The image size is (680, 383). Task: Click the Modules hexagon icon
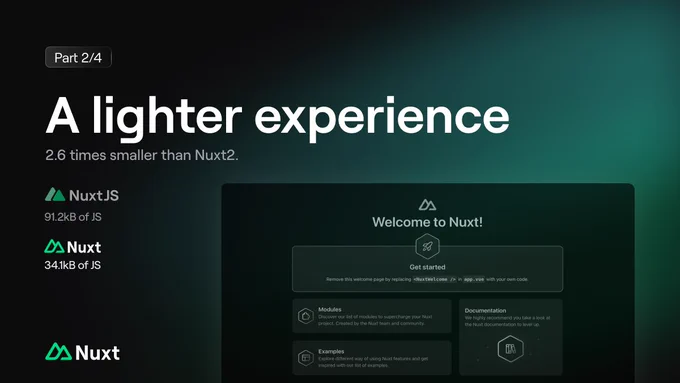[x=306, y=316]
